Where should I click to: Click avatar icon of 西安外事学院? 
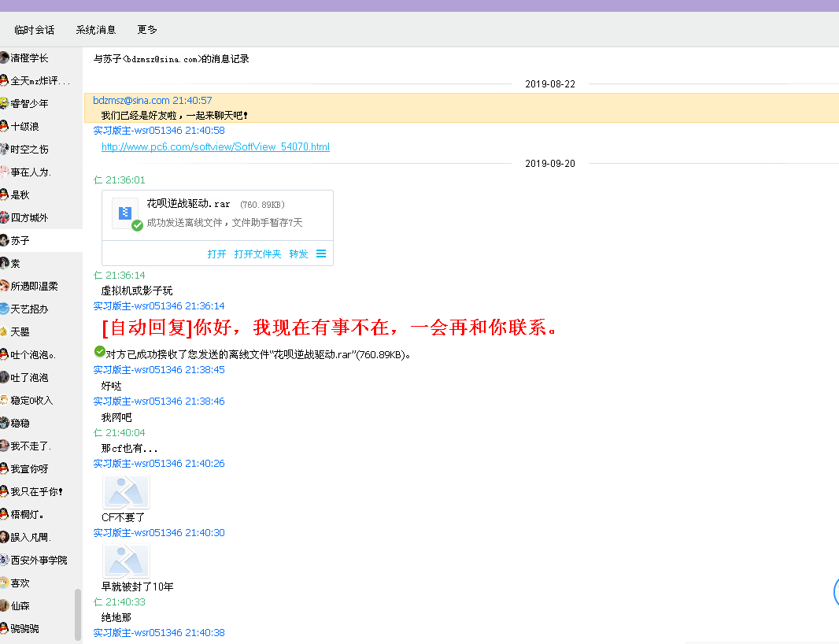click(x=4, y=561)
